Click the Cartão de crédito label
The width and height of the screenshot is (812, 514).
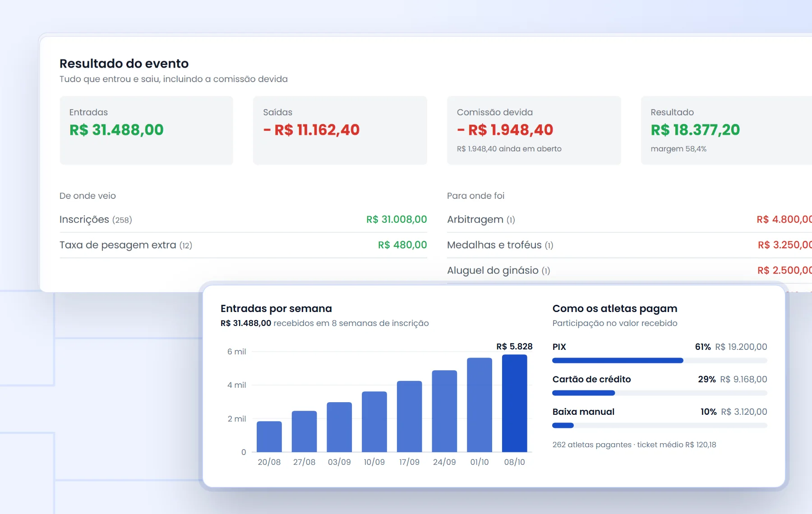591,379
